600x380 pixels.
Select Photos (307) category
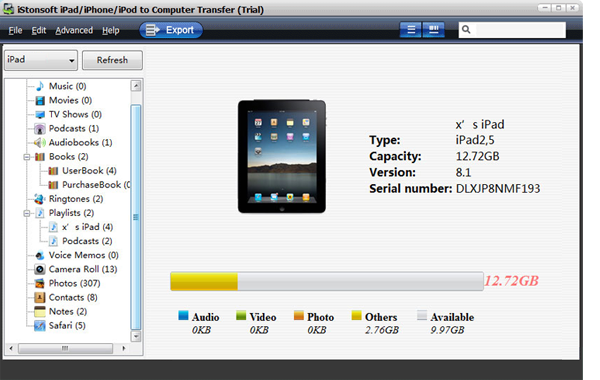(75, 284)
